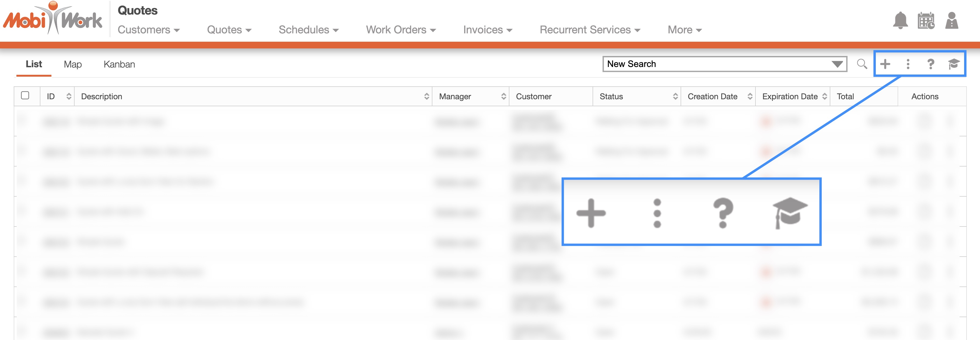Switch to the Map tab
The image size is (980, 340).
73,64
